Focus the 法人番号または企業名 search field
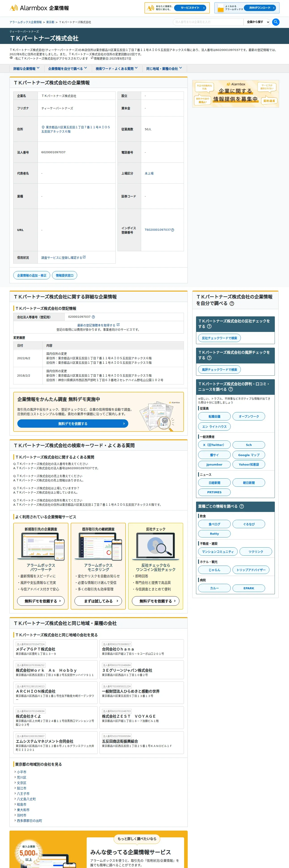The image size is (289, 868). point(208,22)
